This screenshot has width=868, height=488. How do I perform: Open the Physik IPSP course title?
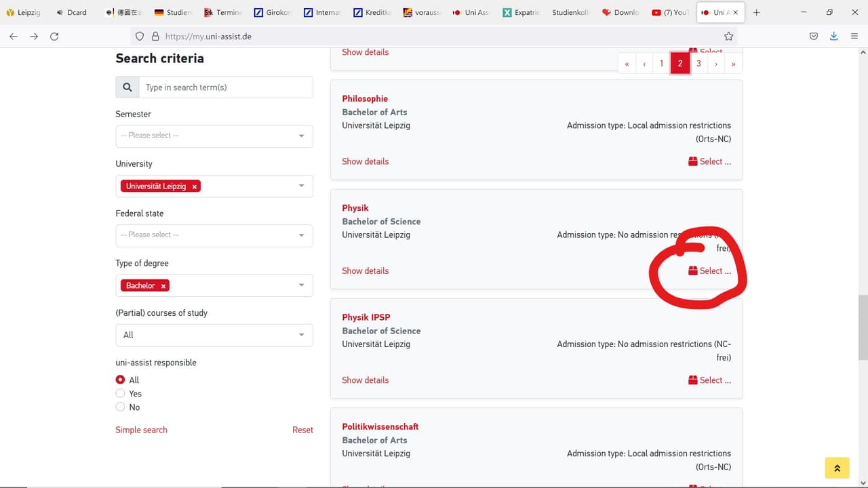pos(366,317)
